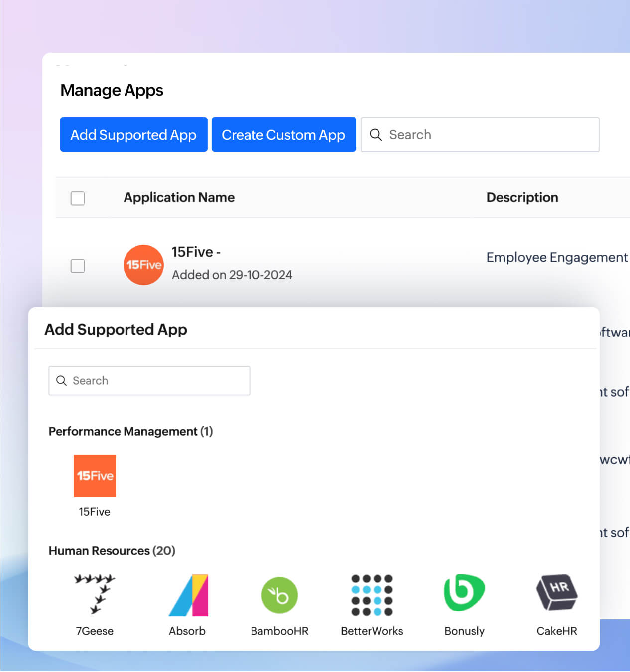The width and height of the screenshot is (630, 672).
Task: Collapse the Human Resources section
Action: tap(112, 551)
